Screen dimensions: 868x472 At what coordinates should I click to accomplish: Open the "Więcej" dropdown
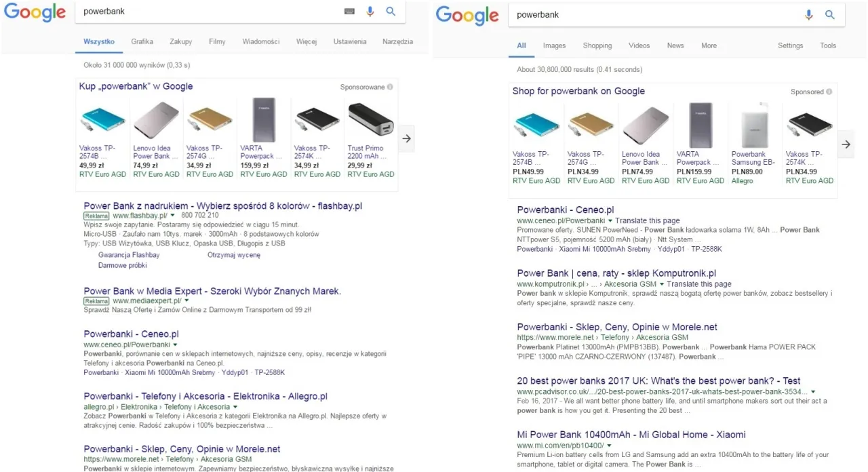coord(307,41)
